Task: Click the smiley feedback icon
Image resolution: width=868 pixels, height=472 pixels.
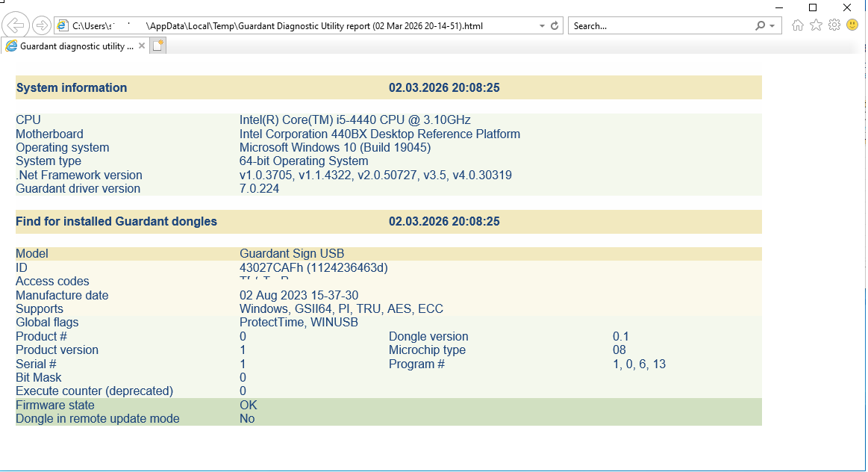Action: [x=852, y=25]
